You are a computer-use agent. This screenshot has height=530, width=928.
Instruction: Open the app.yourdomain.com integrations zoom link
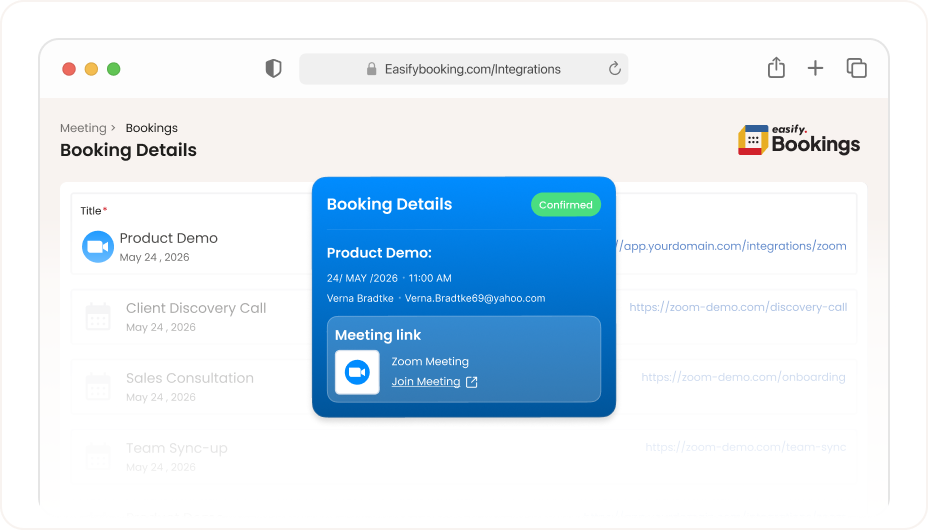[x=732, y=246]
